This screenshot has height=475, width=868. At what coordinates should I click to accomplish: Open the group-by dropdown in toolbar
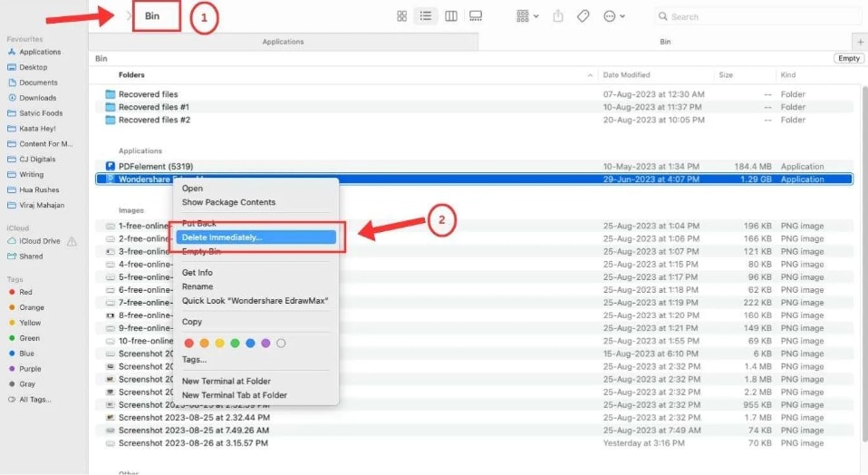pos(527,16)
